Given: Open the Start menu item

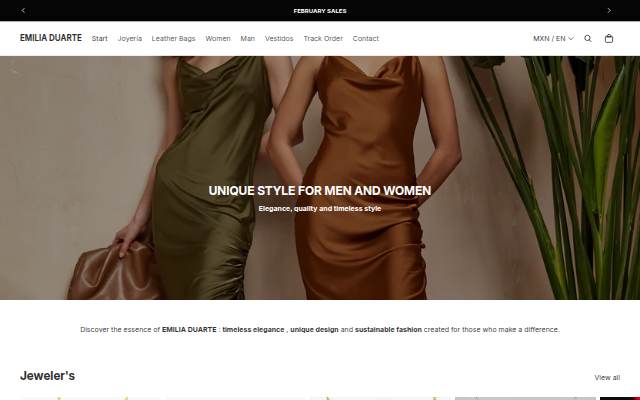Looking at the screenshot, I should [100, 38].
